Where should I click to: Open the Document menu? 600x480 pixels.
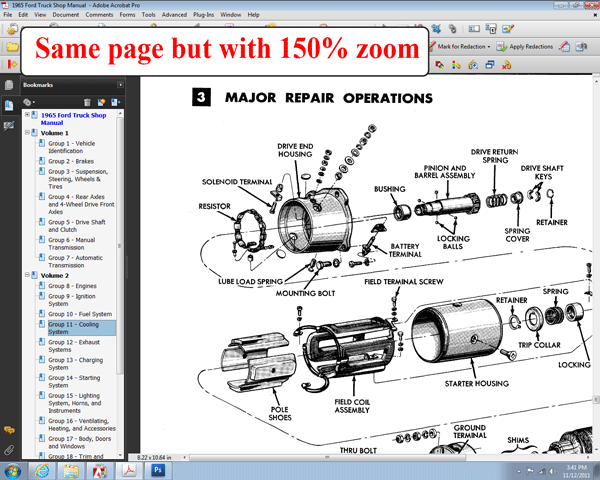point(66,15)
